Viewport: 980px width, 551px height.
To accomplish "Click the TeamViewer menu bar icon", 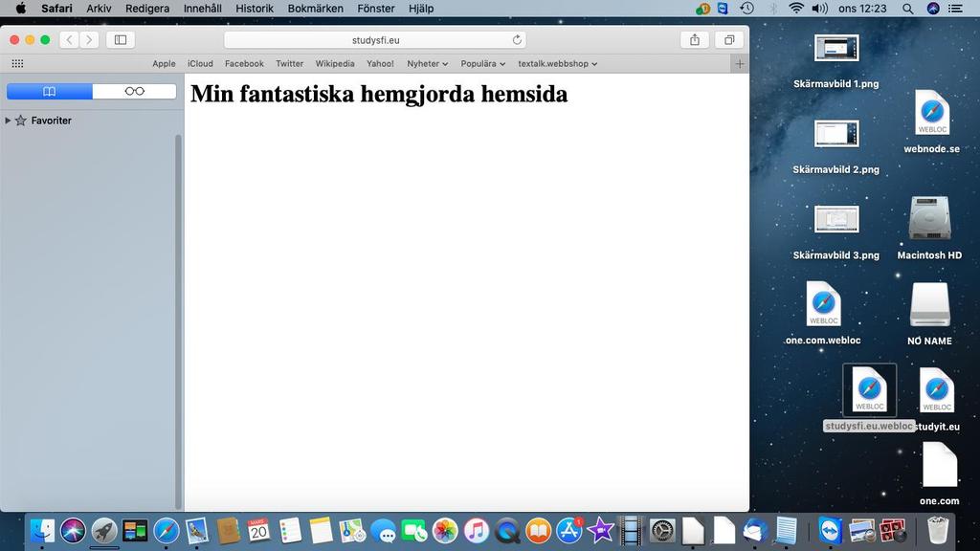I will coord(723,9).
